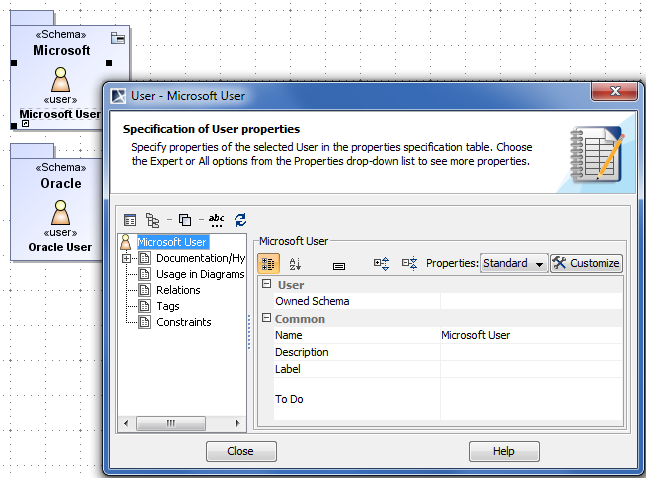Click the Oracle schema name in diagram
This screenshot has width=646, height=478.
61,183
